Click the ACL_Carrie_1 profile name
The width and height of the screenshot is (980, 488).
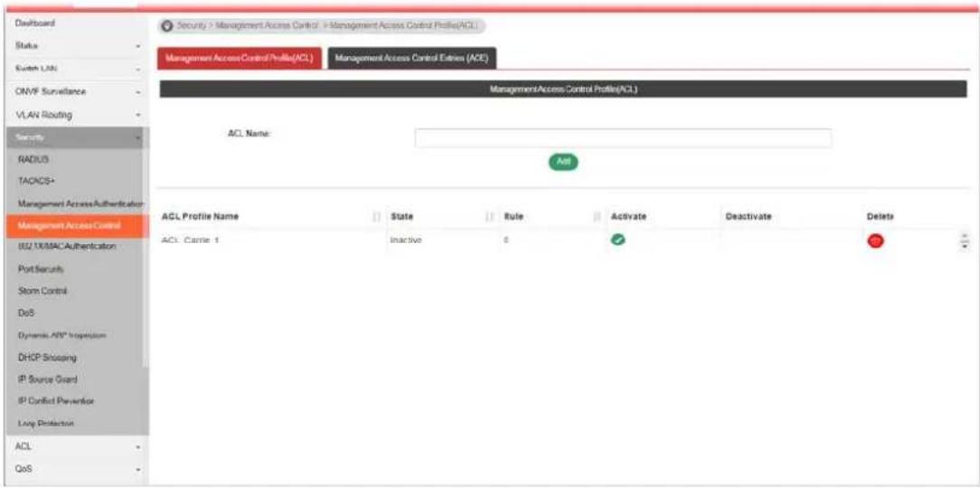point(190,240)
